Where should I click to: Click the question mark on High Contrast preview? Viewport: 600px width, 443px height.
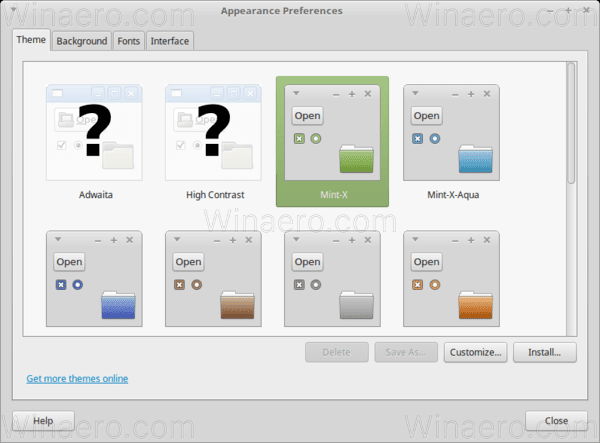(x=214, y=130)
